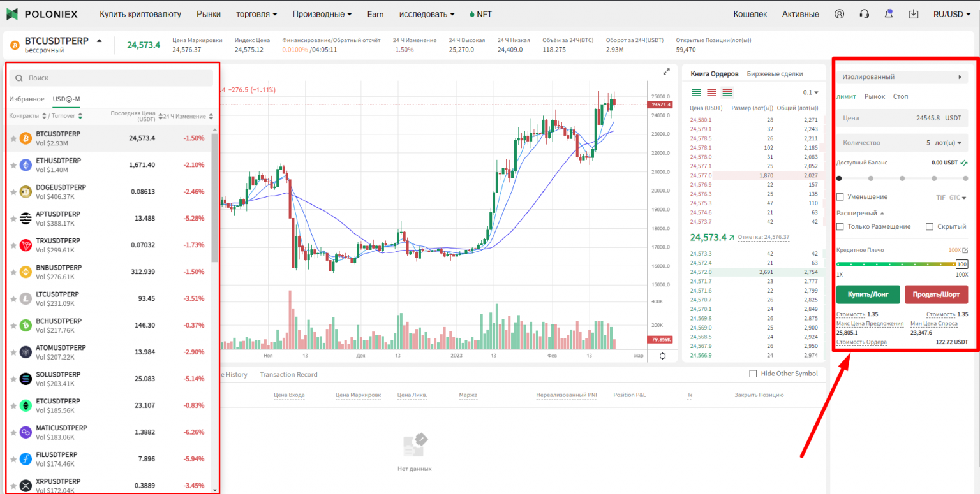Open chart settings gear icon
This screenshot has width=980, height=494.
pos(663,356)
